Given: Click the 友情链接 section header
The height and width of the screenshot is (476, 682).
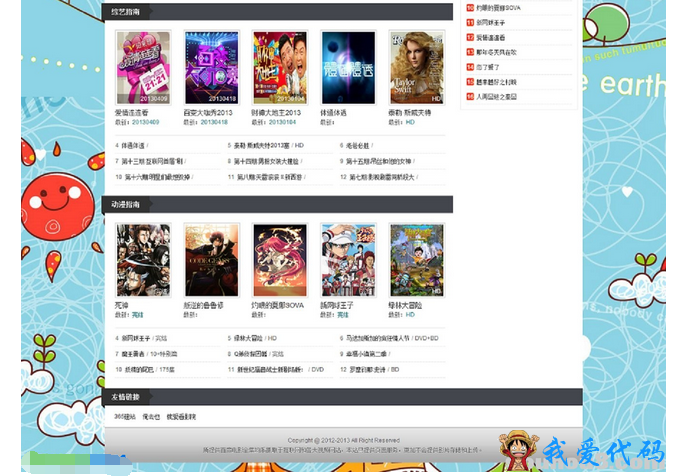Looking at the screenshot, I should click(125, 397).
